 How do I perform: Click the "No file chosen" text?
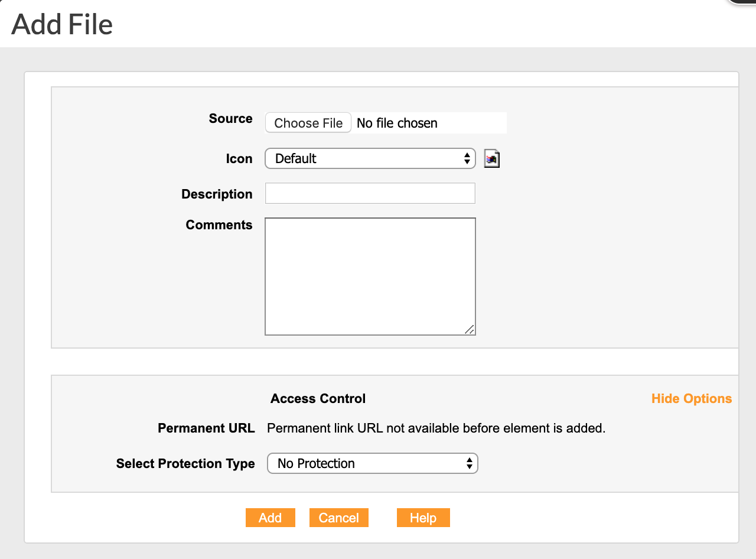(x=397, y=123)
